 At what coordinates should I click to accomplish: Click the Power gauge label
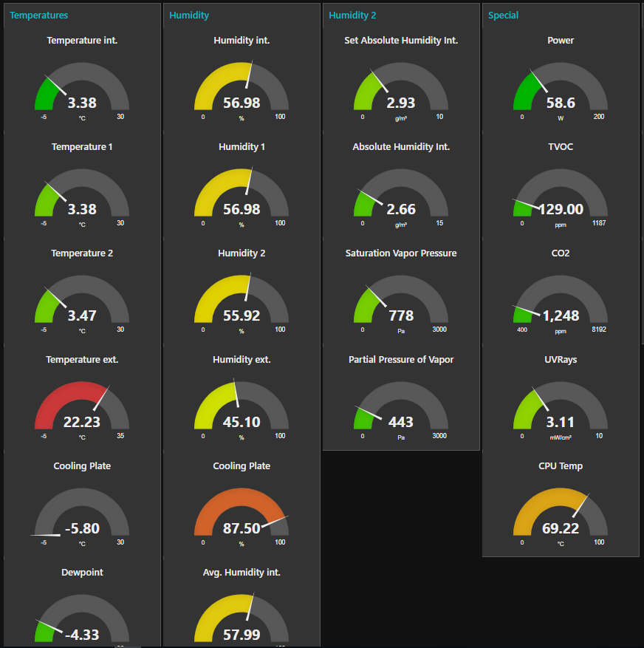561,41
